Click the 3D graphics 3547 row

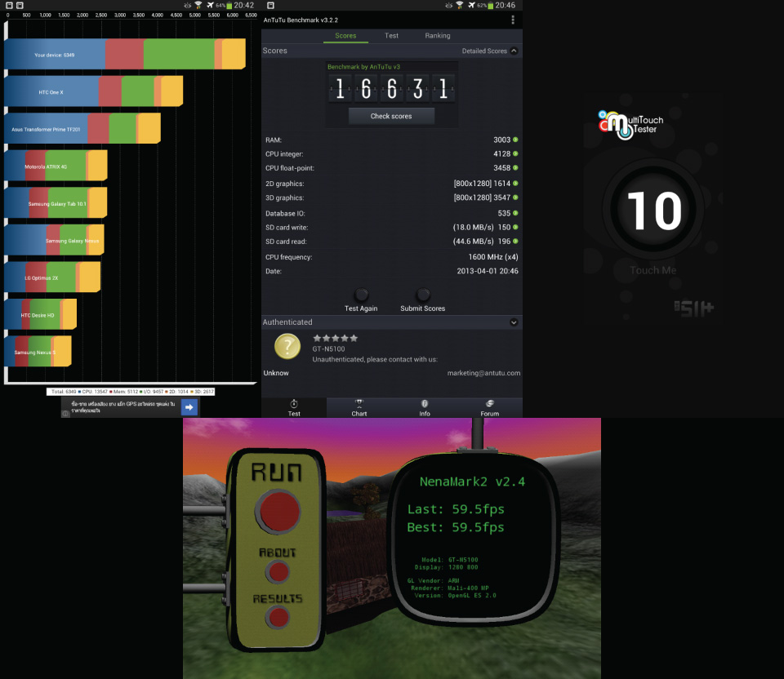[x=391, y=197]
